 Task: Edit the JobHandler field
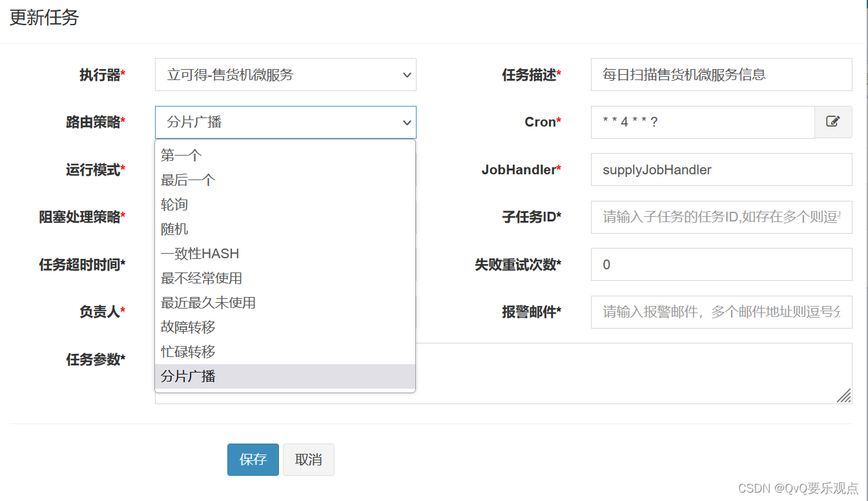(x=721, y=170)
